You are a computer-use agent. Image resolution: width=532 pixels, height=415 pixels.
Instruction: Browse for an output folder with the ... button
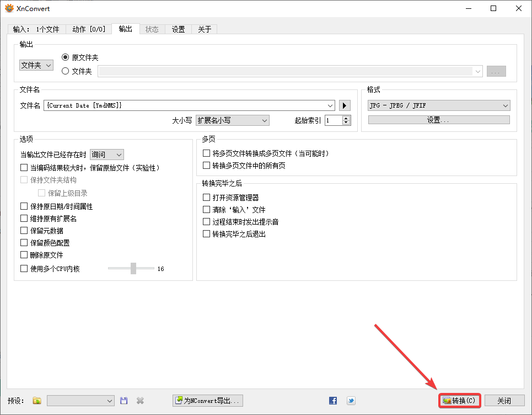[496, 71]
